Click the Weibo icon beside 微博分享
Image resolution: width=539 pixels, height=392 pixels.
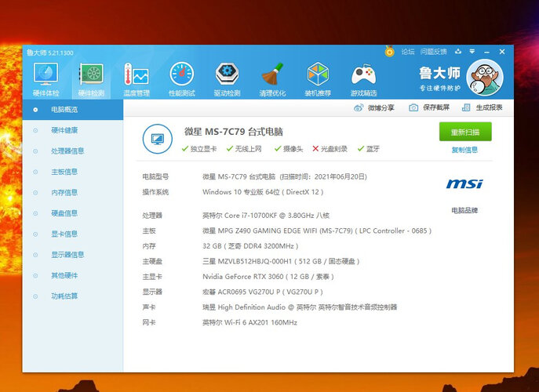359,108
